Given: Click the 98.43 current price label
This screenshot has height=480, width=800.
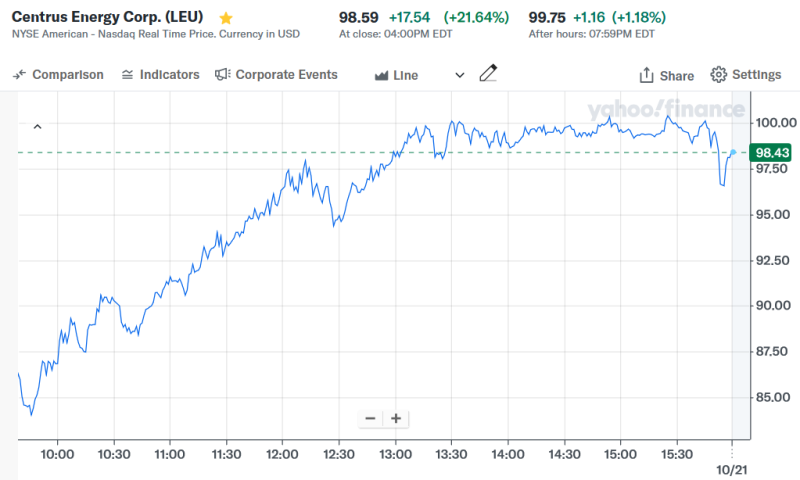Looking at the screenshot, I should (773, 153).
